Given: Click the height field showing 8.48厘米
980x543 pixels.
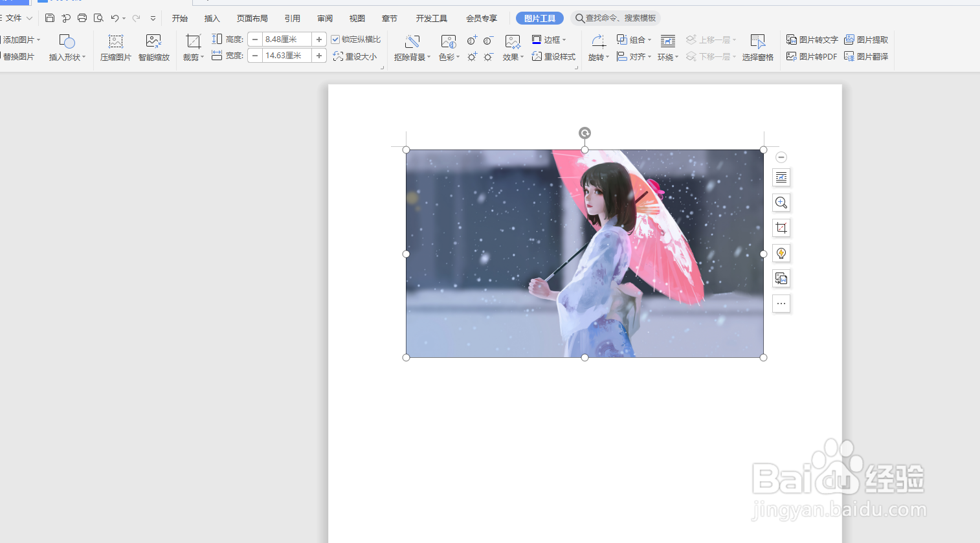Looking at the screenshot, I should (x=287, y=39).
